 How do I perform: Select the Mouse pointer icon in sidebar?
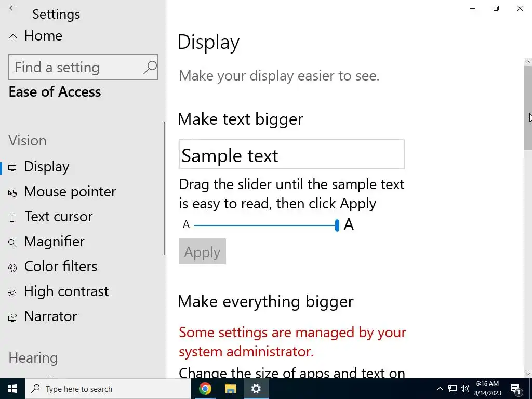12,193
